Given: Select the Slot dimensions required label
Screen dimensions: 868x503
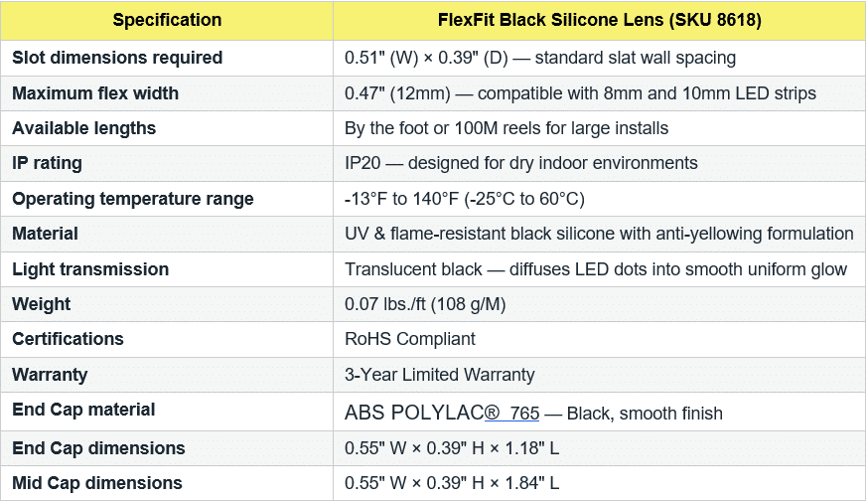Looking at the screenshot, I should tap(117, 58).
